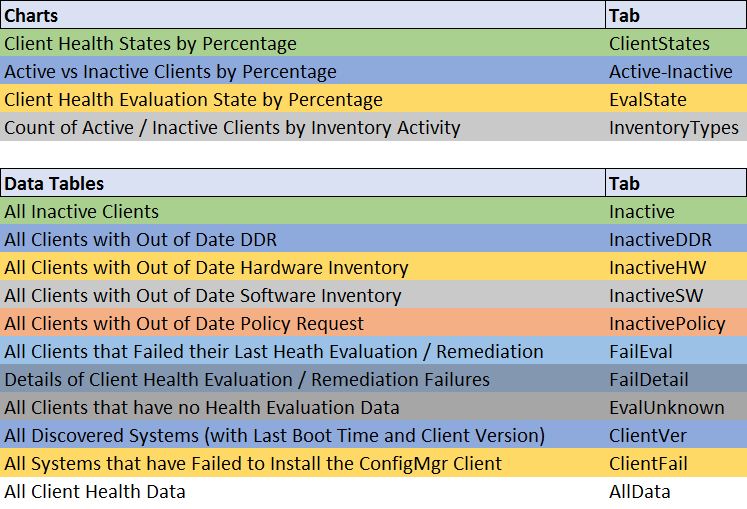Select Clients that Failed Last Health Evaluation
This screenshot has height=509, width=747.
pos(273,352)
